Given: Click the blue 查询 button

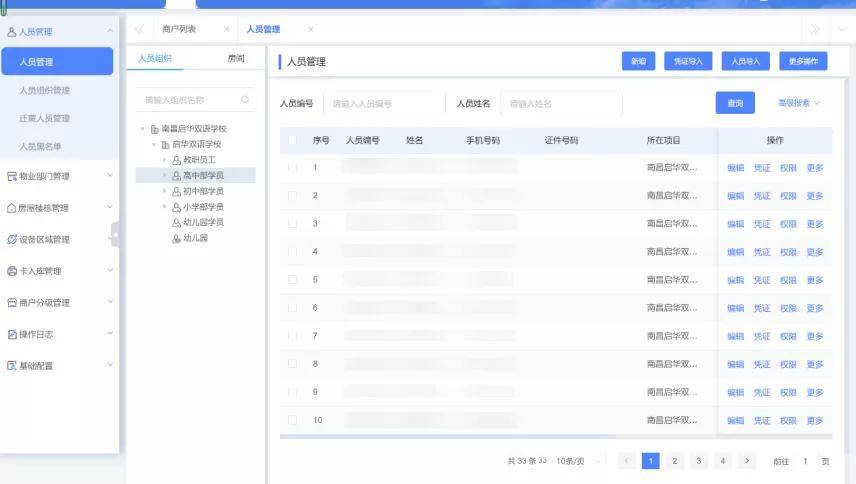Looking at the screenshot, I should pyautogui.click(x=735, y=103).
